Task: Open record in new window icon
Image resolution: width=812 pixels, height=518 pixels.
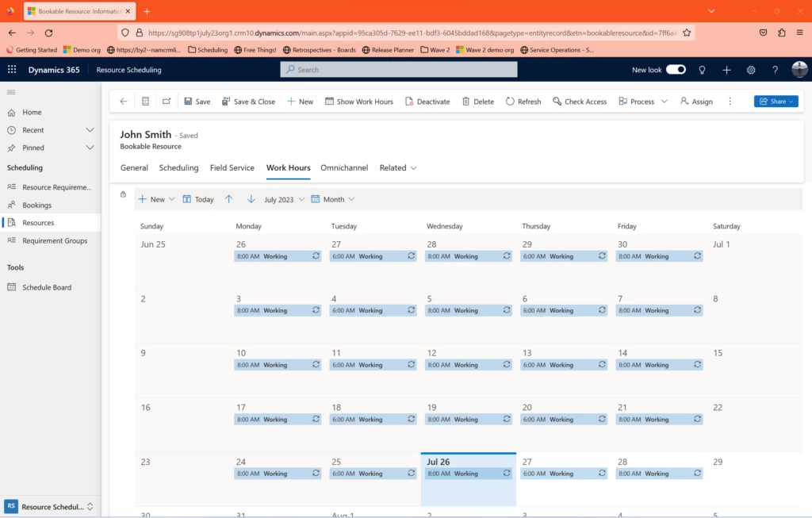Action: [167, 102]
